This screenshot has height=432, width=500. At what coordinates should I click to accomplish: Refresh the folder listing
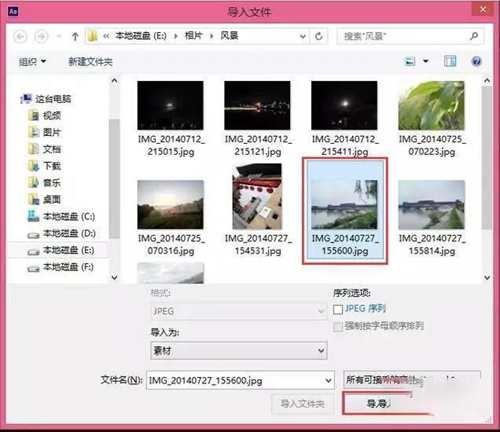(x=319, y=36)
